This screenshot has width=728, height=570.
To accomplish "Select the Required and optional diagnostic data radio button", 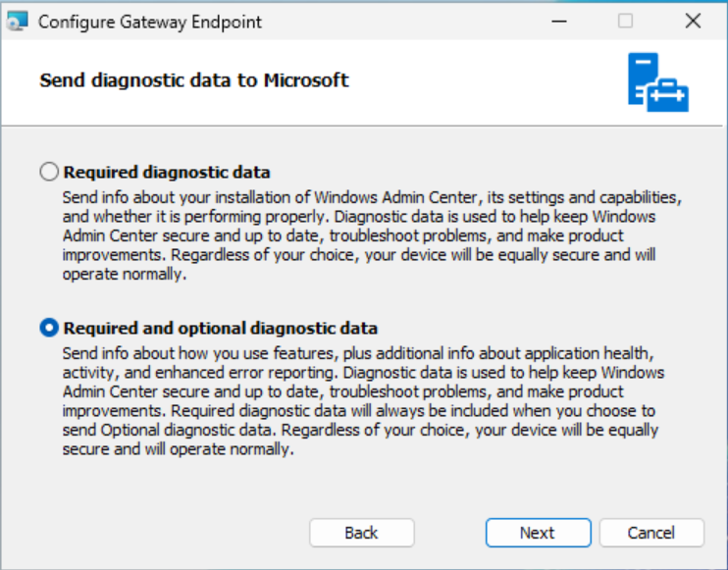I will point(49,328).
